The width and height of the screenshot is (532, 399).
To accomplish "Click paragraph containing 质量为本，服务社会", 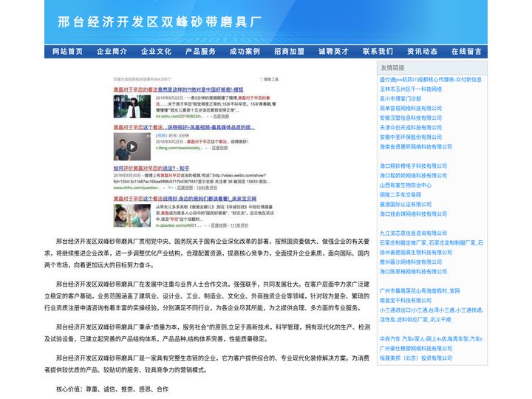I will pos(207,333).
